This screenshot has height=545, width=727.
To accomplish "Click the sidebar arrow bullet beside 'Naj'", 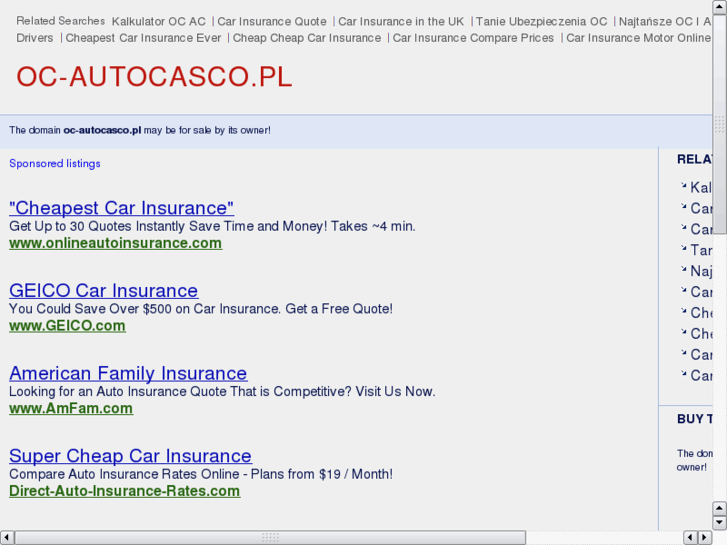I will pos(683,269).
